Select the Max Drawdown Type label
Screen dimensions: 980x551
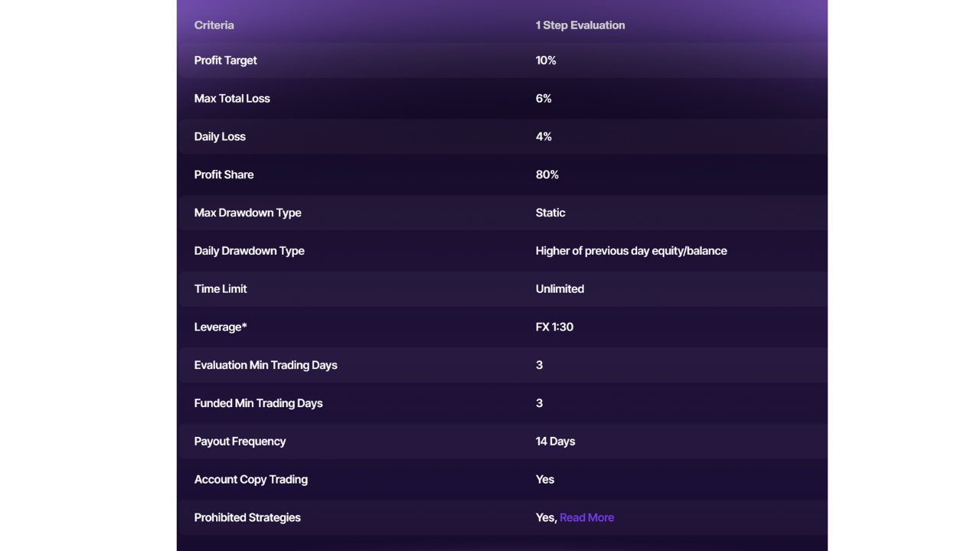[247, 213]
